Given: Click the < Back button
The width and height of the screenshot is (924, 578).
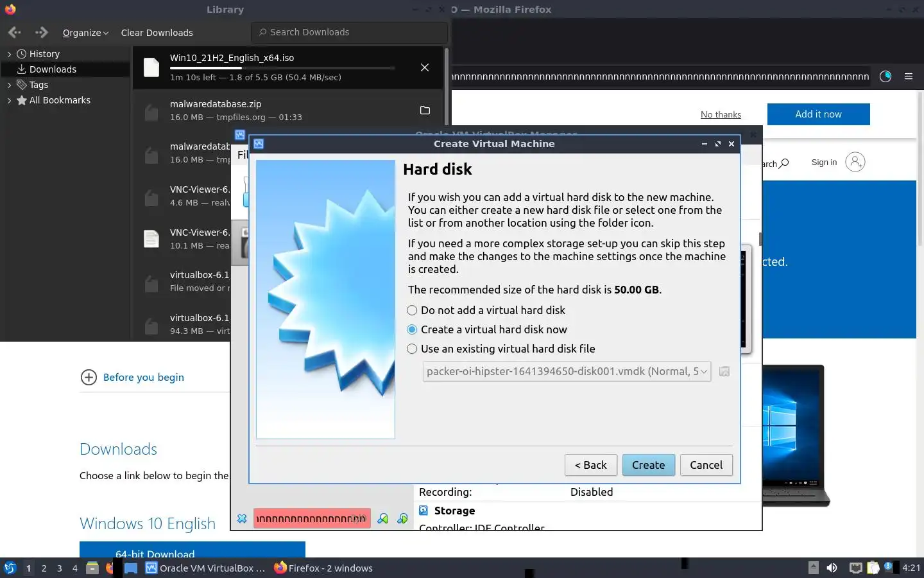Looking at the screenshot, I should pos(590,465).
